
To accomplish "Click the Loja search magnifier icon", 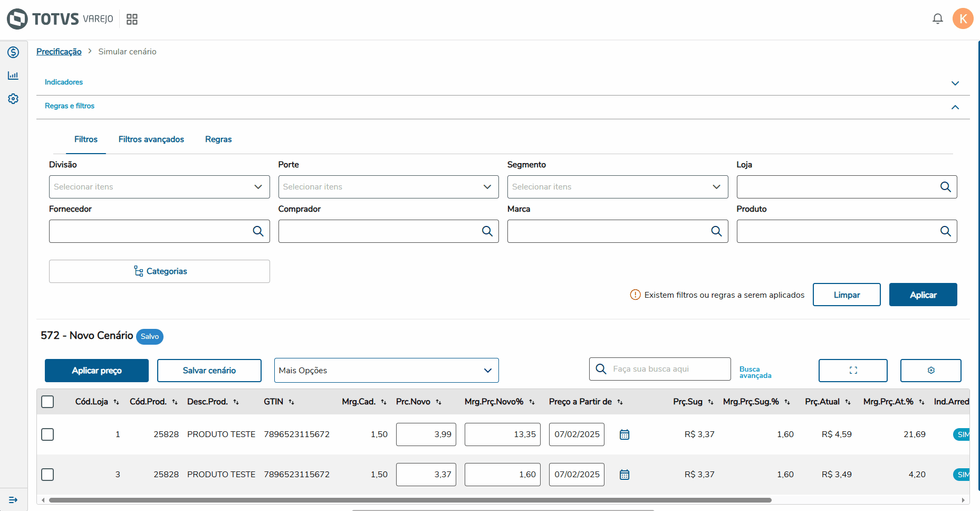I will tap(945, 187).
